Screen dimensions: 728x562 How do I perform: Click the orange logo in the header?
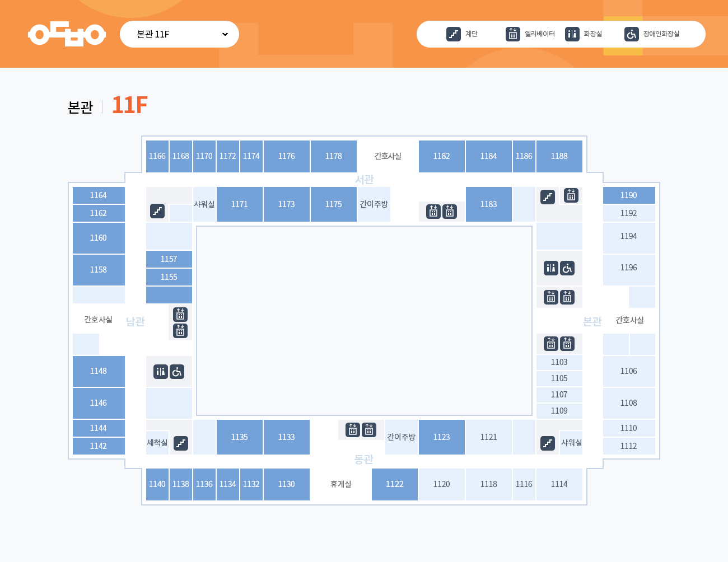pos(67,34)
